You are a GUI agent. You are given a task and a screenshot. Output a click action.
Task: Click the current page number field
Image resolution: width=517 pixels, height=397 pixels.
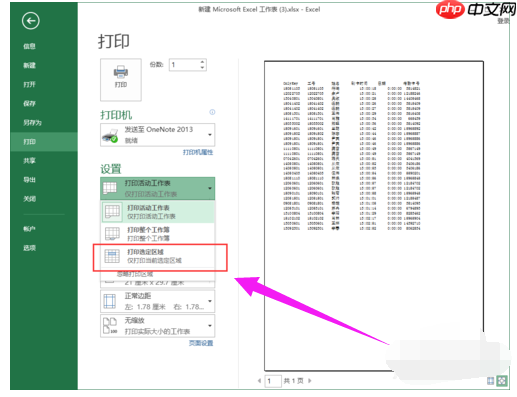click(x=273, y=381)
